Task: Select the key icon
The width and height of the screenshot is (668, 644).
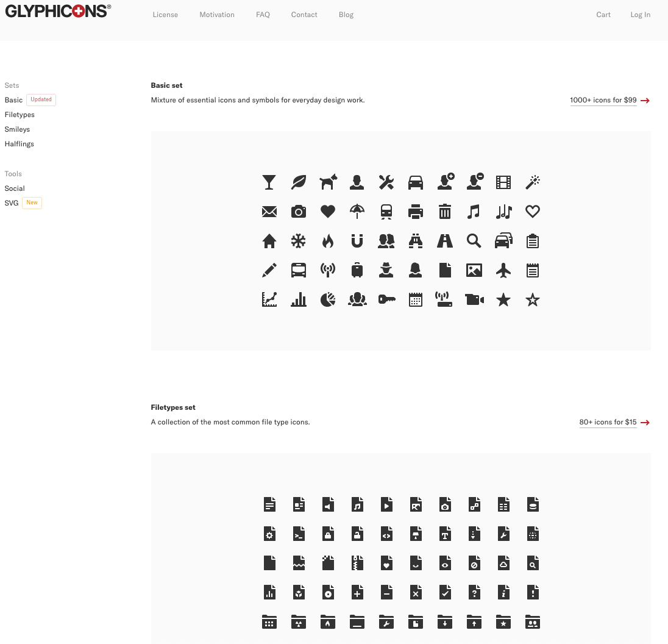Action: pyautogui.click(x=386, y=299)
